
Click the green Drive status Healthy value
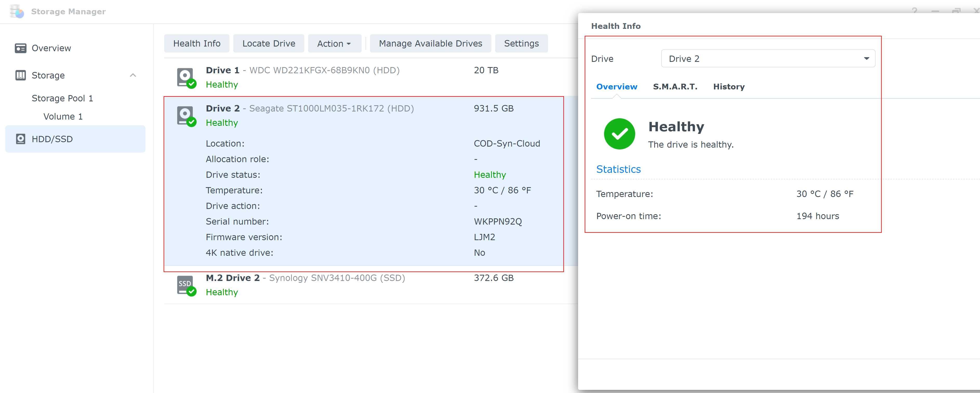[490, 175]
